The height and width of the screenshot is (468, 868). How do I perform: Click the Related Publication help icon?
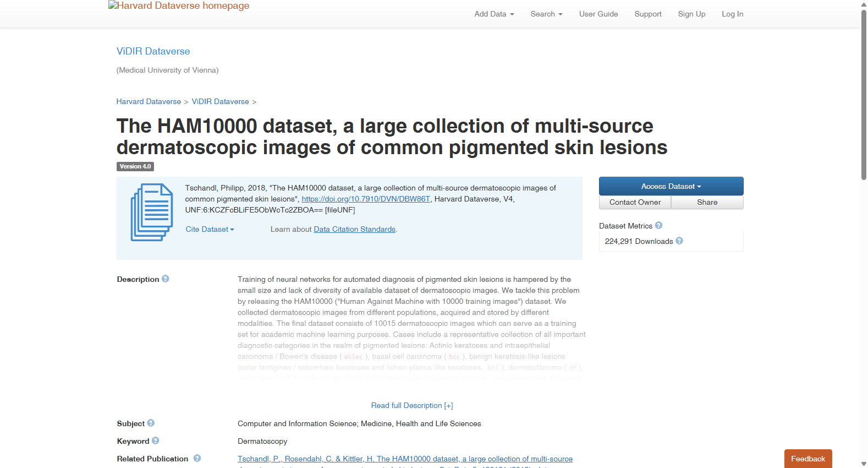tap(197, 459)
